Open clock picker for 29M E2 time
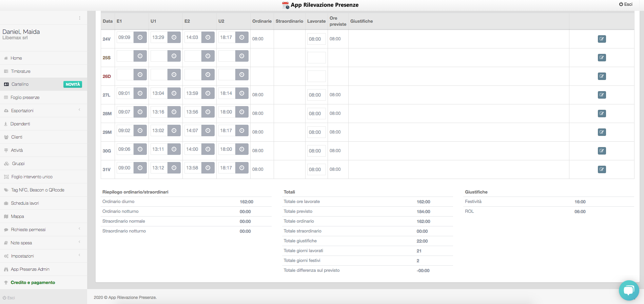Image resolution: width=644 pixels, height=304 pixels. [x=208, y=130]
